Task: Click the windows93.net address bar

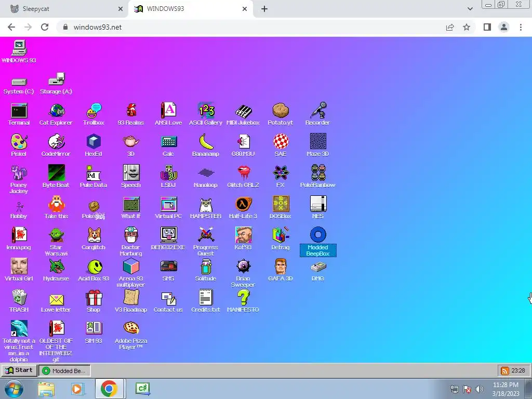Action: click(x=251, y=27)
